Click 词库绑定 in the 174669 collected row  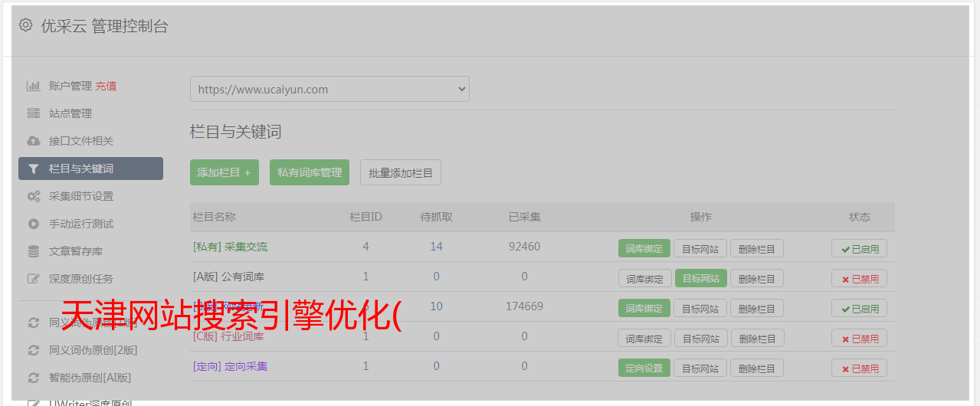644,308
